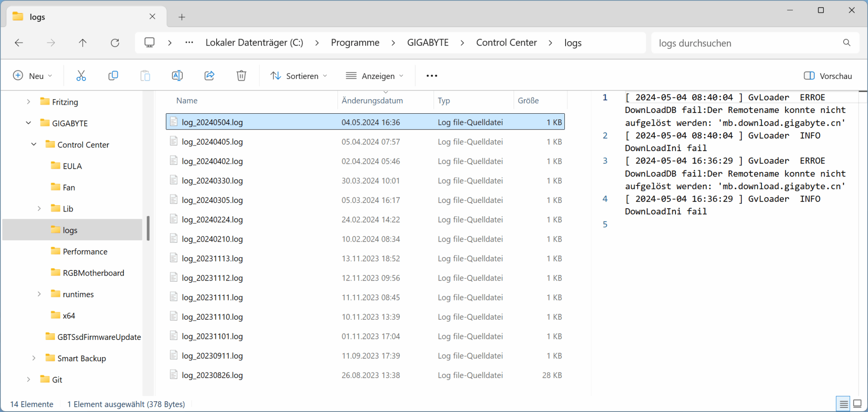Navigate up one folder level
Viewport: 868px width, 412px height.
click(x=83, y=43)
